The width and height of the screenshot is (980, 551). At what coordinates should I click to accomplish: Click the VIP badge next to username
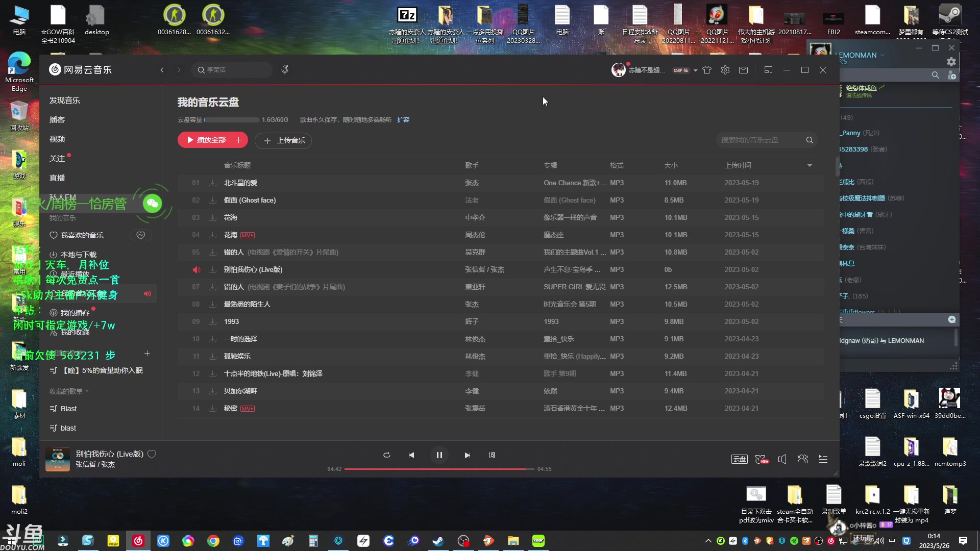(x=681, y=70)
